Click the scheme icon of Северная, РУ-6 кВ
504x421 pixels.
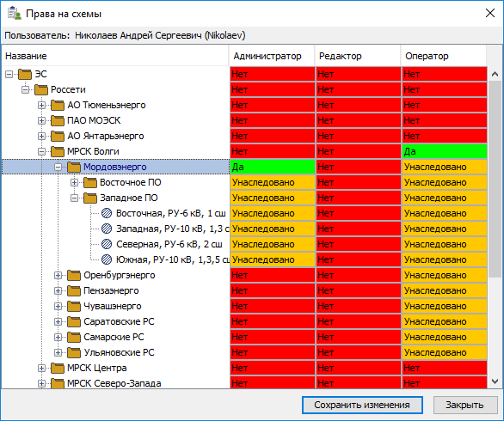click(107, 244)
